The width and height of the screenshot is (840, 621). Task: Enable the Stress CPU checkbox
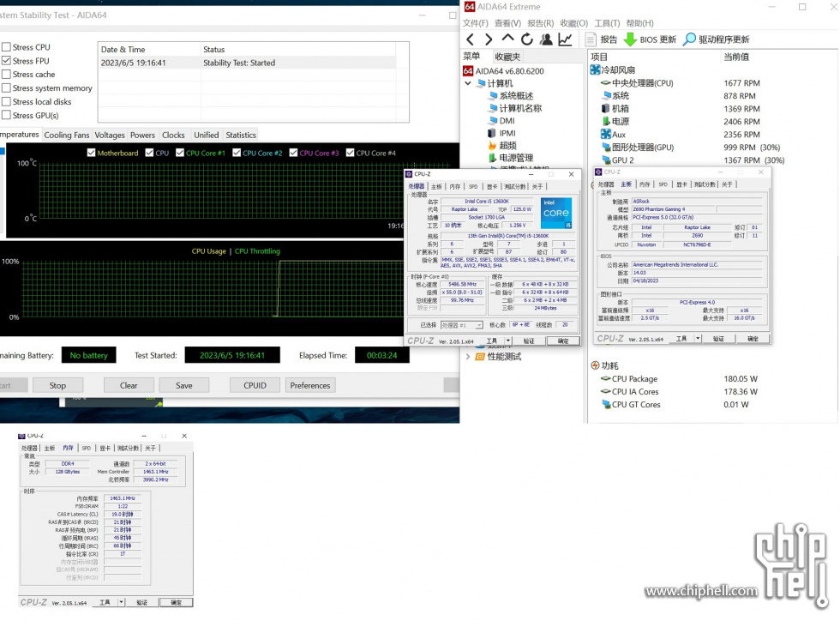click(7, 47)
